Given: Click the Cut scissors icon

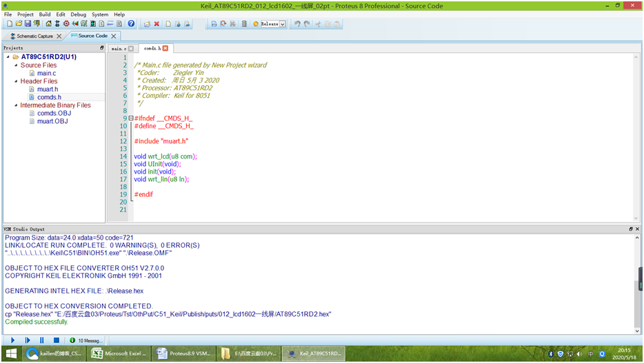Looking at the screenshot, I should click(x=318, y=24).
